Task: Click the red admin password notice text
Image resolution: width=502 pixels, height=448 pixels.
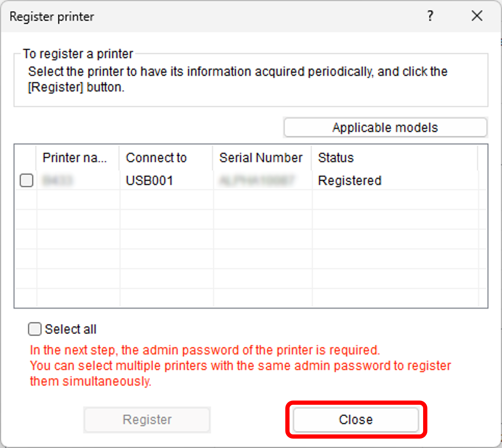Action: [x=205, y=350]
